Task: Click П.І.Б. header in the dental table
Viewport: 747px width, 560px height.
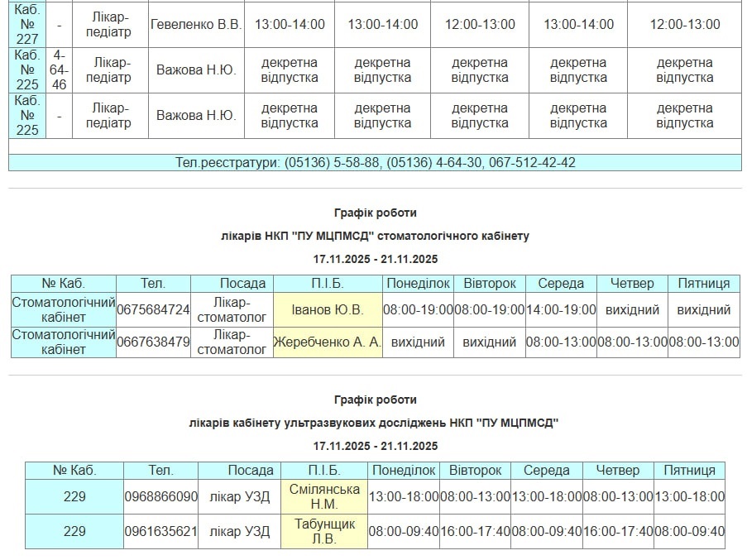Action: 328,284
